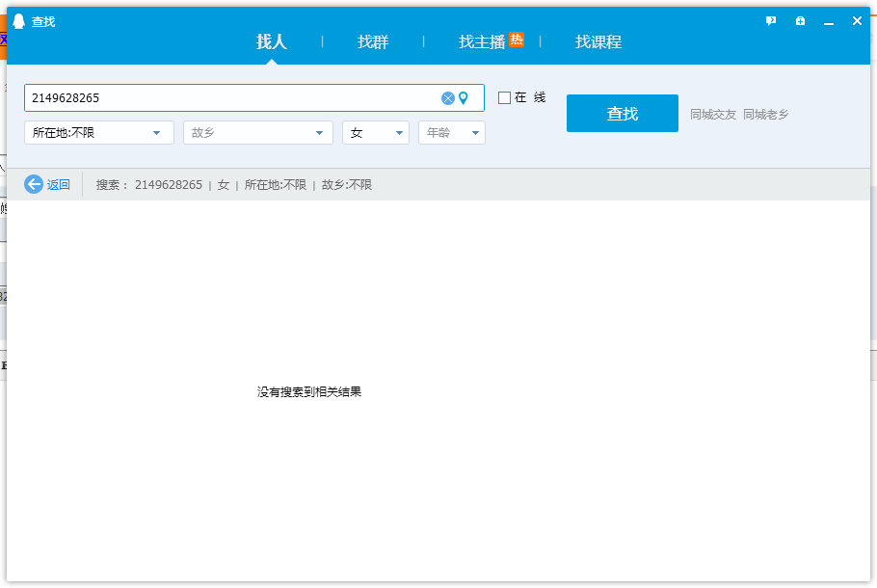Select the 找主播 tab
The width and height of the screenshot is (877, 588).
pos(481,41)
